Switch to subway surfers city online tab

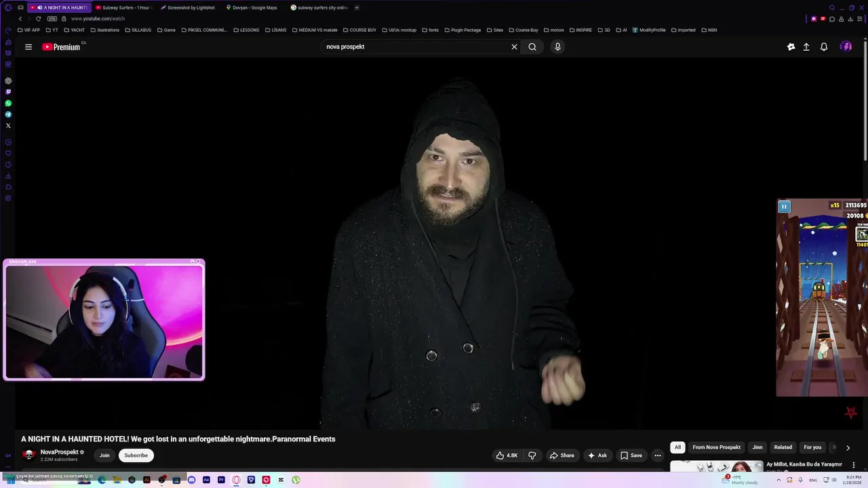(319, 7)
